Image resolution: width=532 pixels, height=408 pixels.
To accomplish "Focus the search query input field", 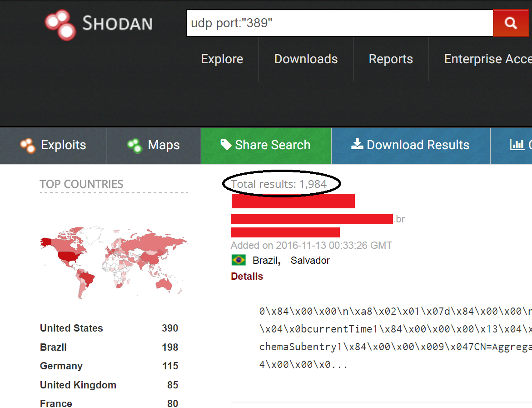I will point(339,23).
